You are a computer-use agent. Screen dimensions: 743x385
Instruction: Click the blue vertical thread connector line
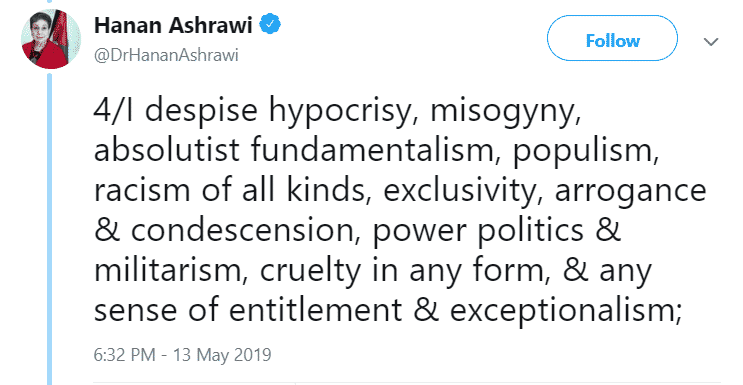click(49, 228)
